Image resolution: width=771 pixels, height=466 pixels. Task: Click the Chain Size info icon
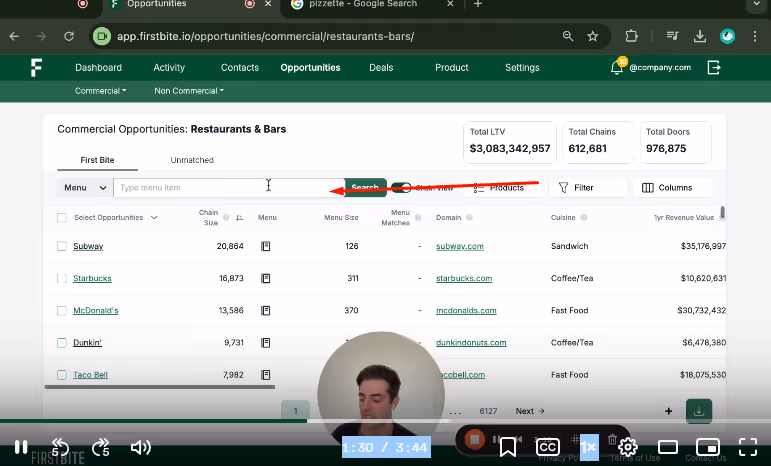pos(226,217)
